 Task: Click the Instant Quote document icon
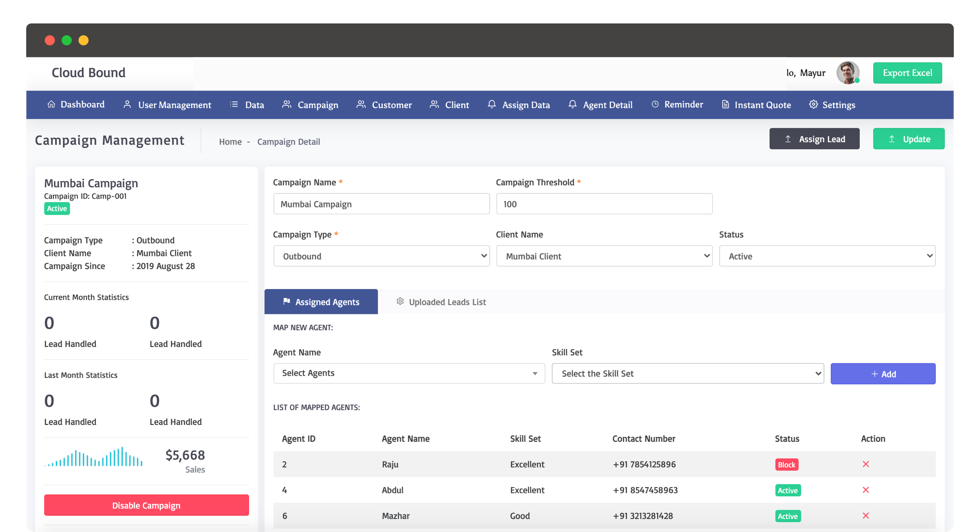[x=726, y=104]
